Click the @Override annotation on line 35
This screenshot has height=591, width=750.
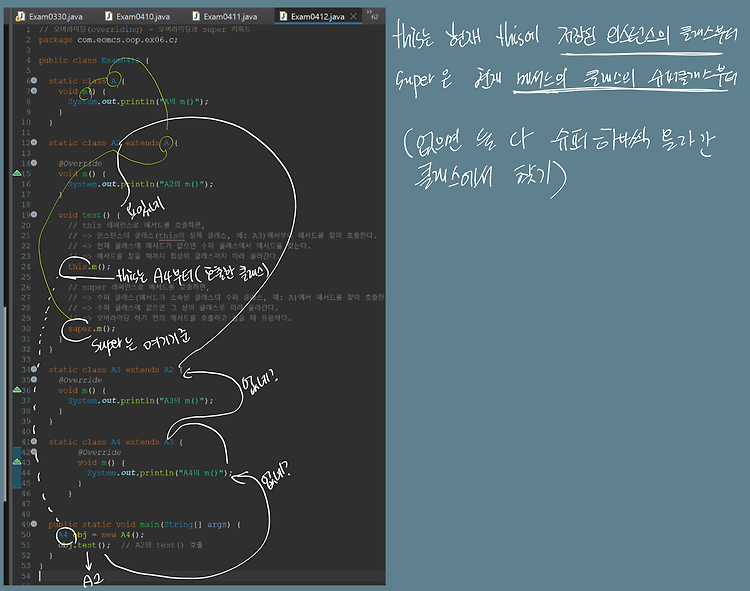point(80,380)
